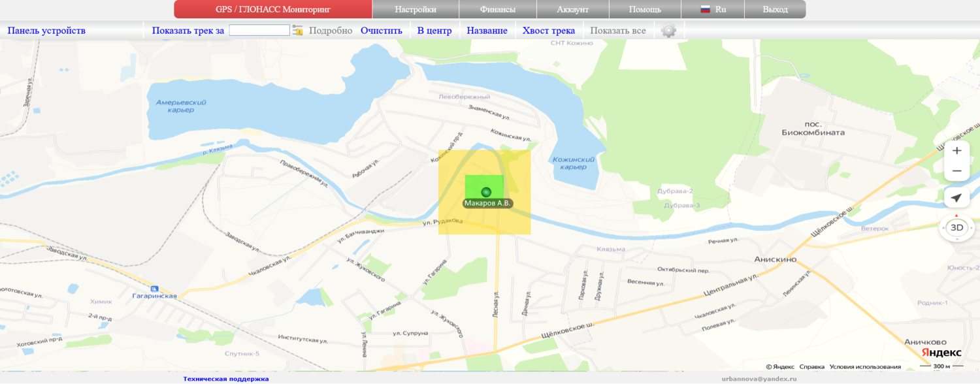Click the Родник-1 map label
980x384 pixels.
[932, 302]
